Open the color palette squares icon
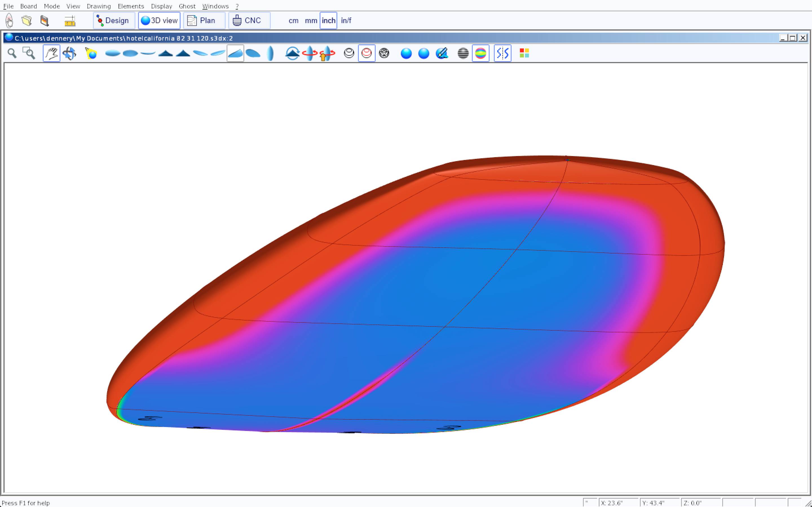 point(524,53)
